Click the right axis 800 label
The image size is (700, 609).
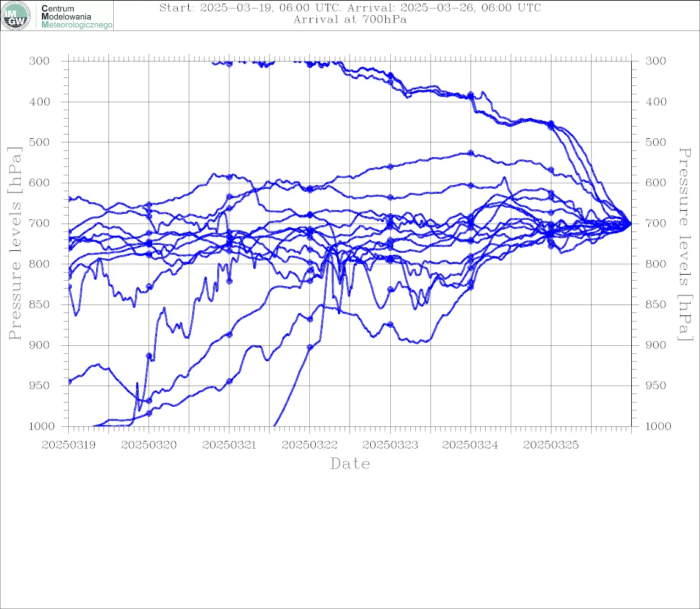(656, 264)
